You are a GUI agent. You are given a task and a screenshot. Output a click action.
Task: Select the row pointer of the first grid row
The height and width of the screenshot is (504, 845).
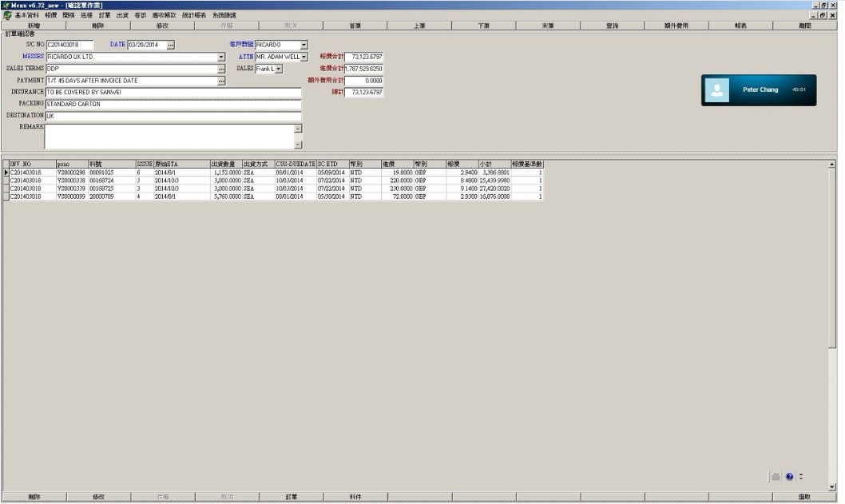6,173
